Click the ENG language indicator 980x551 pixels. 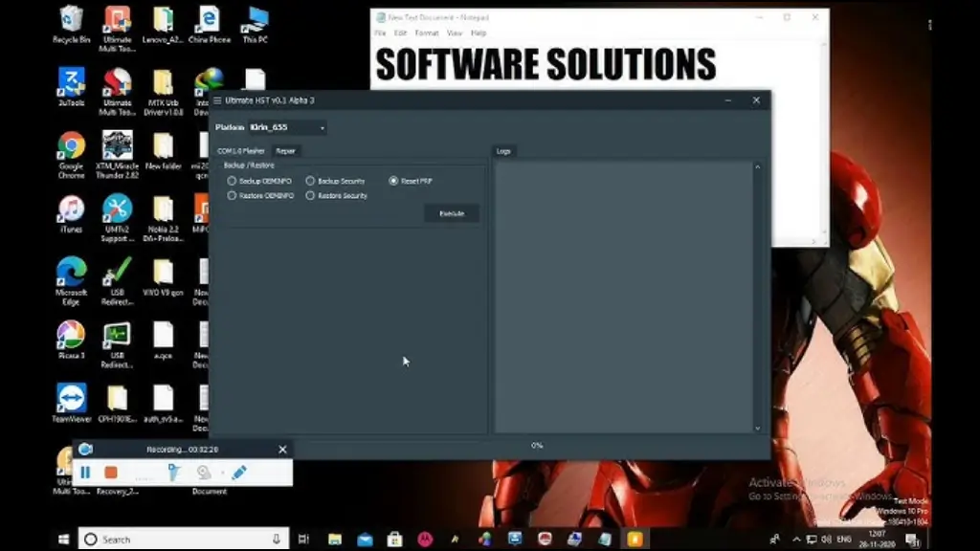pyautogui.click(x=844, y=540)
